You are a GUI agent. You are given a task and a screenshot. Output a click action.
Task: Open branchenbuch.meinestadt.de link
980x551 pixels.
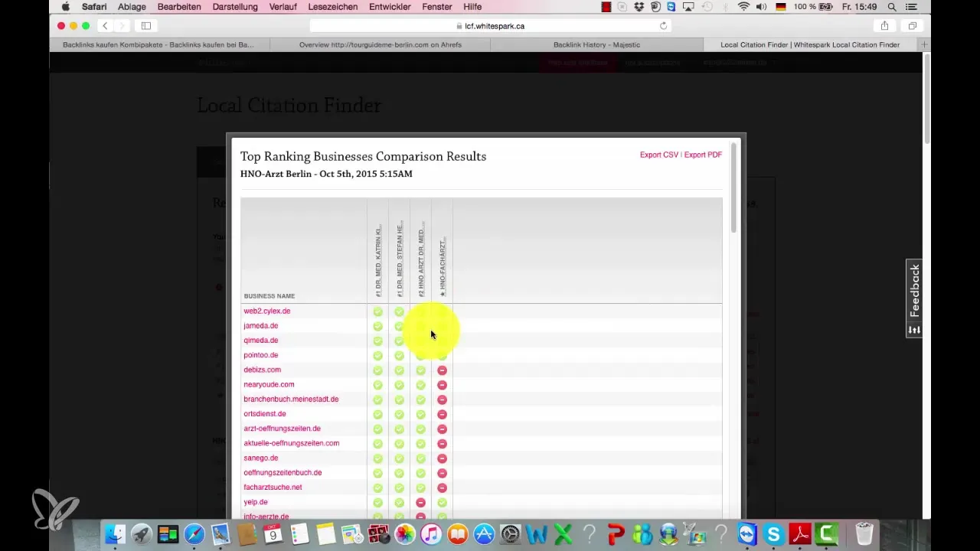tap(291, 399)
